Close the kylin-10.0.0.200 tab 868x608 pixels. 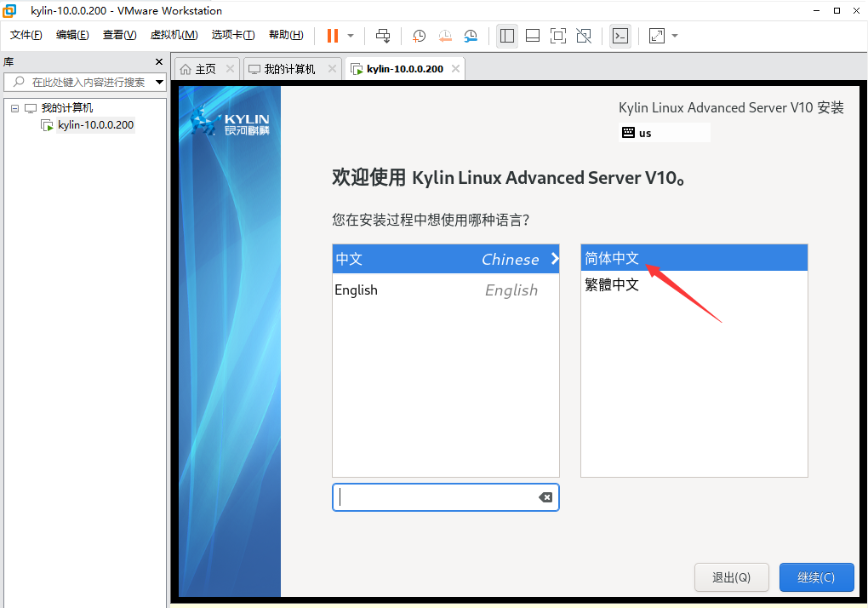455,69
